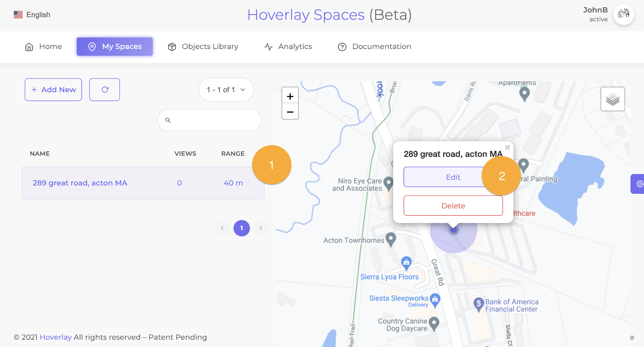Click the refresh spaces icon
644x347 pixels.
pos(104,90)
